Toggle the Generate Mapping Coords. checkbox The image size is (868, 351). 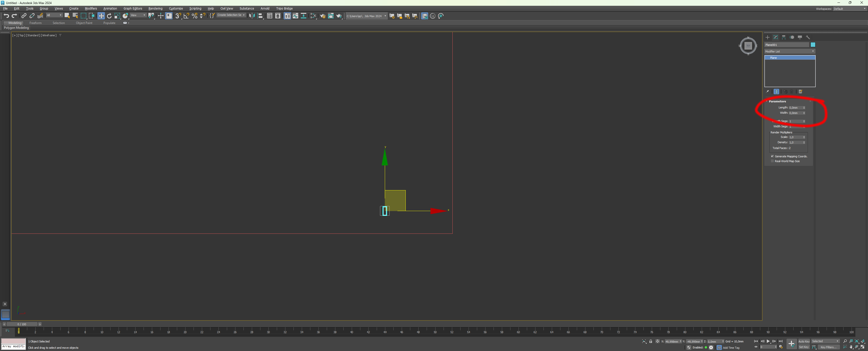(772, 156)
